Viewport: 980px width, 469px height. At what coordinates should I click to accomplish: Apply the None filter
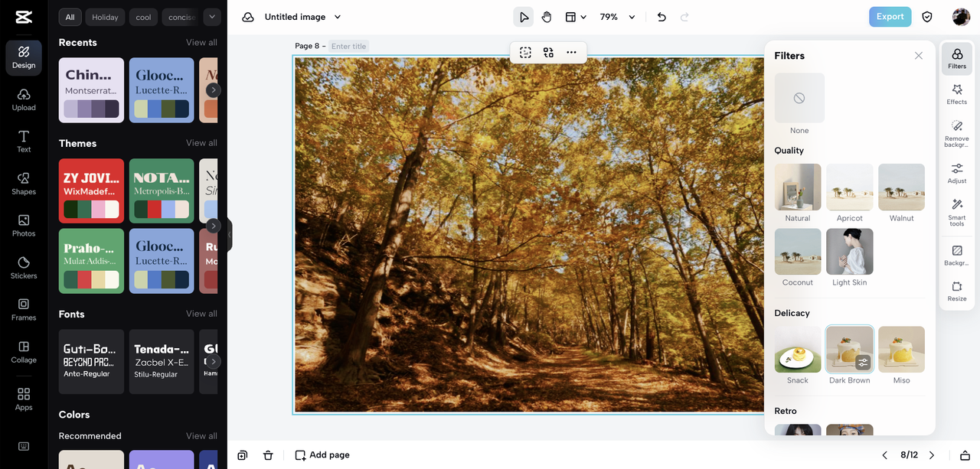[x=799, y=98]
